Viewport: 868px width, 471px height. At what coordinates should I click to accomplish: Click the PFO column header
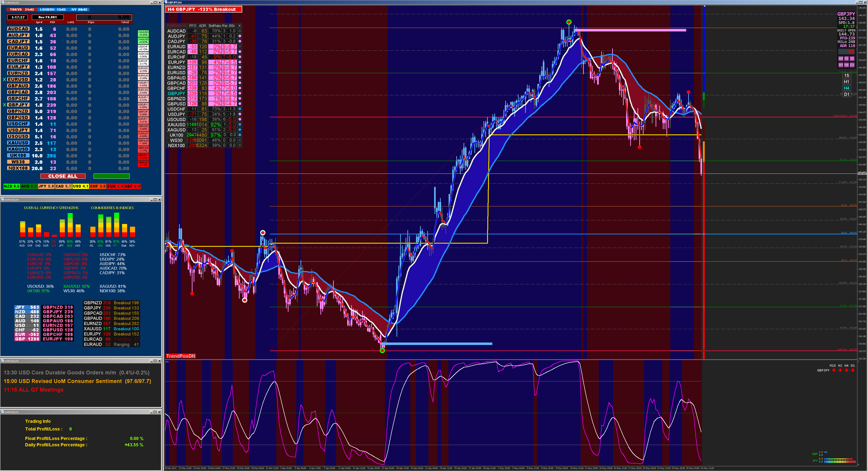192,26
